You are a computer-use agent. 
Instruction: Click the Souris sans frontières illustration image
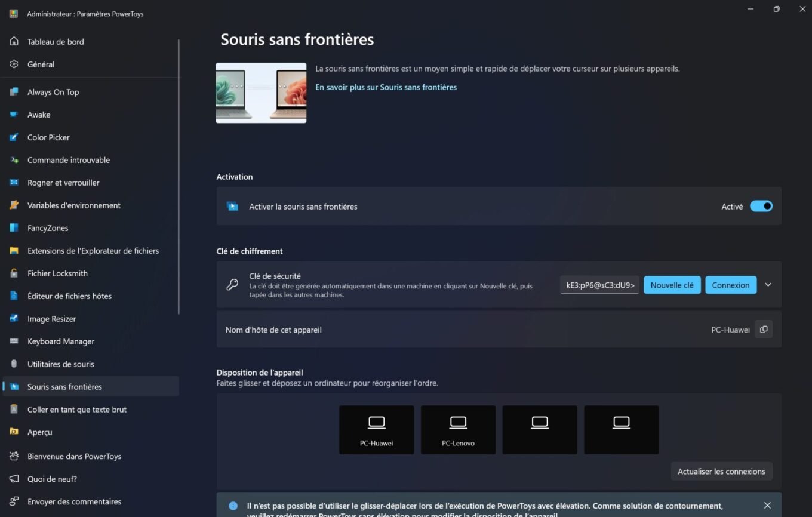click(261, 93)
